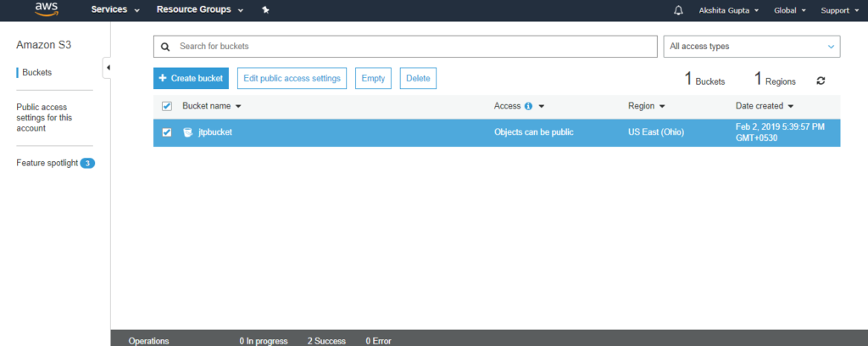Click the Feature spotlight count badge 3
This screenshot has width=868, height=346.
(87, 163)
